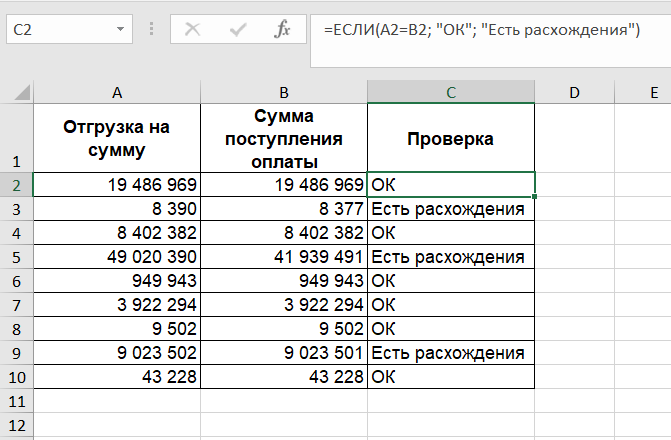Click the Name Box showing C2
Image resolution: width=671 pixels, height=440 pixels.
[69, 29]
